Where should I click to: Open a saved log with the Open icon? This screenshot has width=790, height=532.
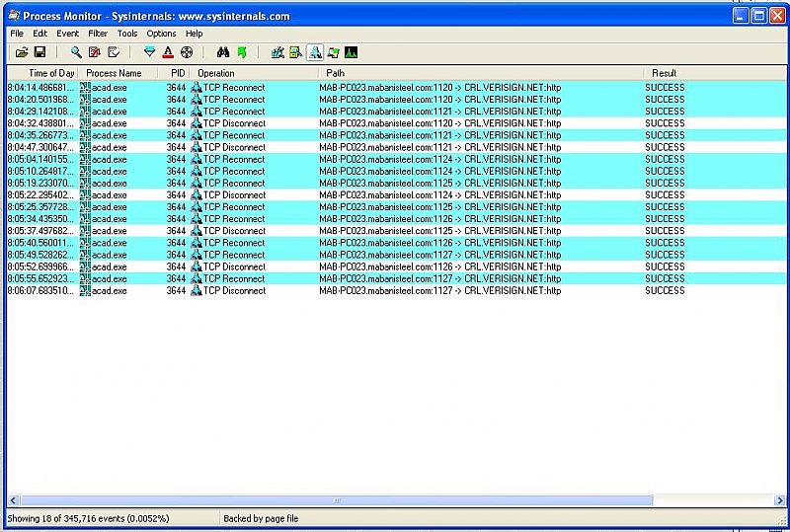(x=22, y=52)
